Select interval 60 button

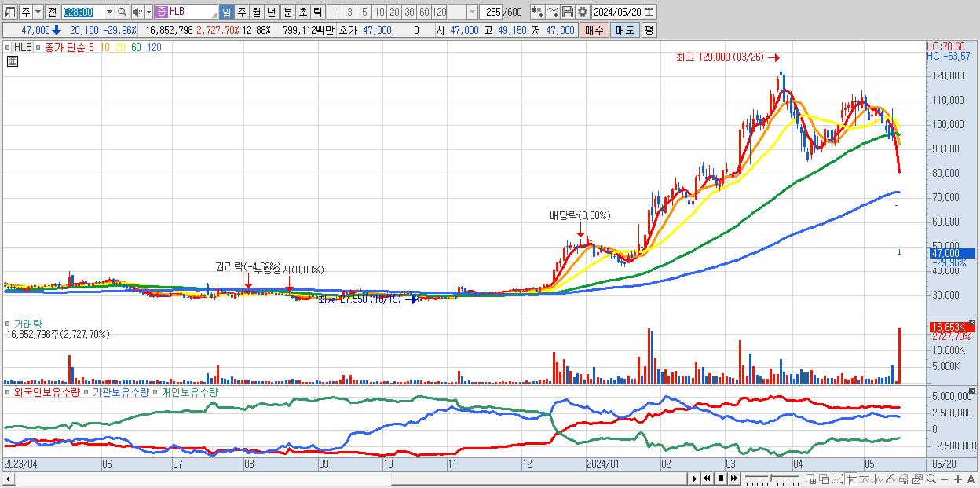coord(424,12)
